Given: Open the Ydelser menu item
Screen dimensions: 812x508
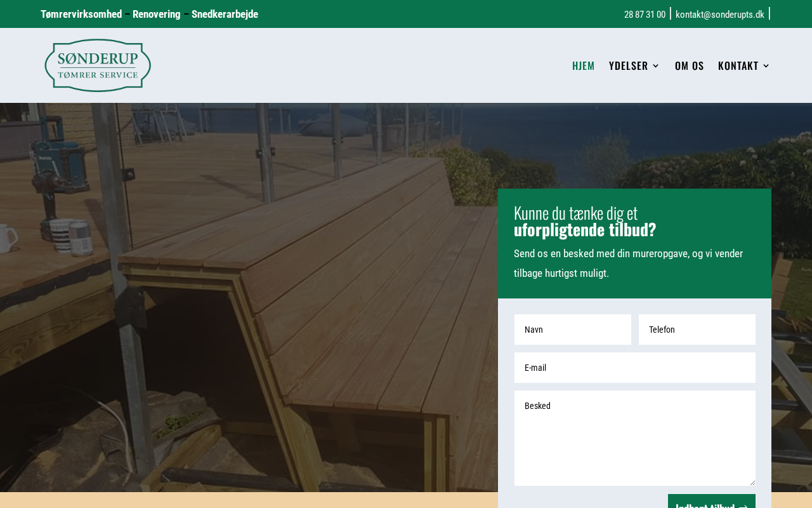Looking at the screenshot, I should pyautogui.click(x=629, y=65).
